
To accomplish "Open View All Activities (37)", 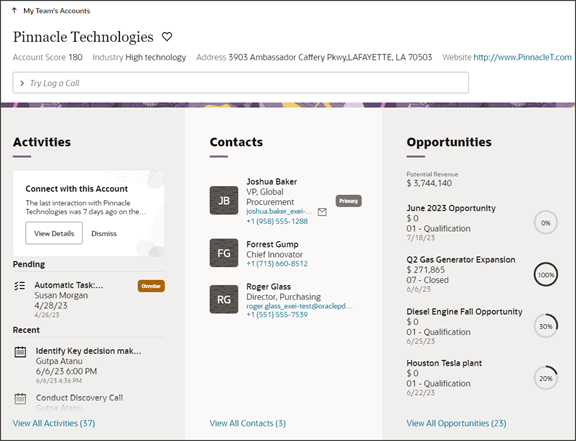I will (x=54, y=423).
